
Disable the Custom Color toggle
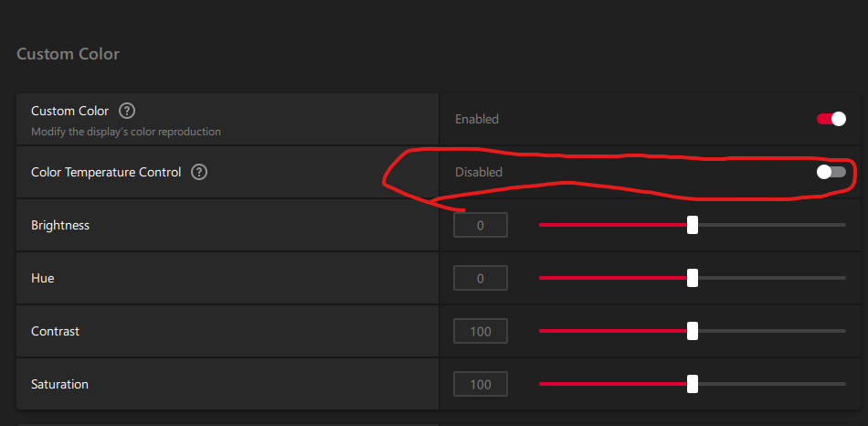831,119
